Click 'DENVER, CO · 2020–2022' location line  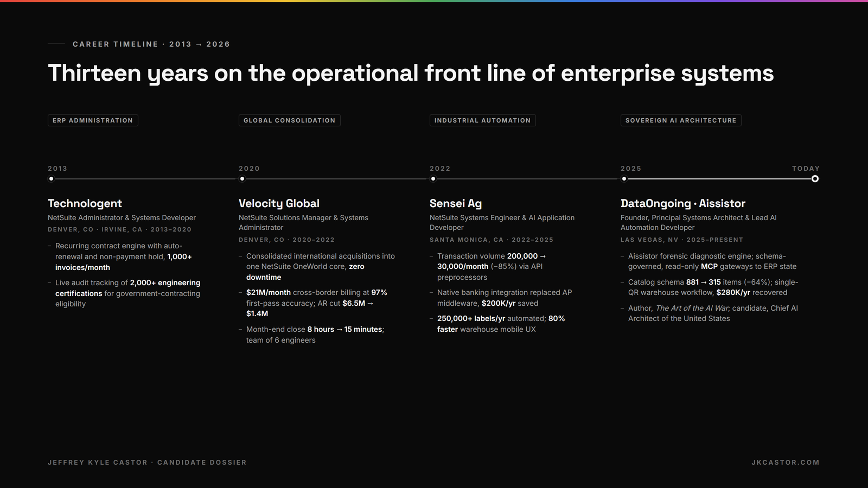[x=286, y=240]
